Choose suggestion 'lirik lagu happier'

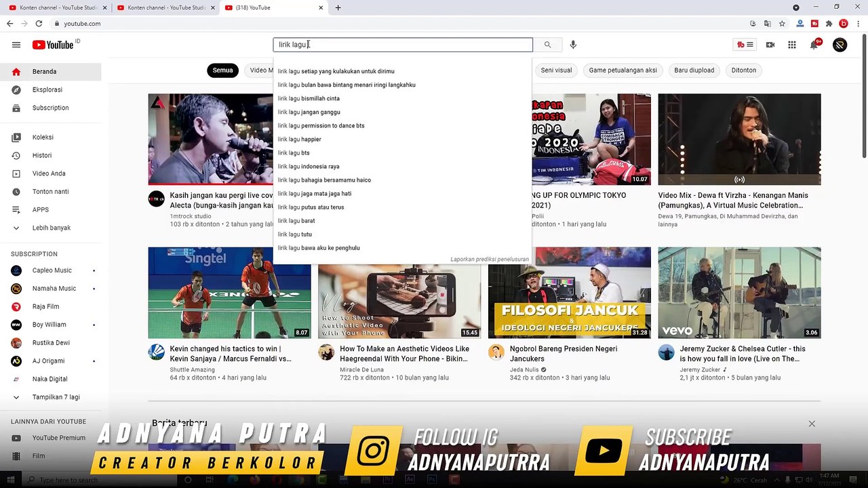[x=403, y=139]
